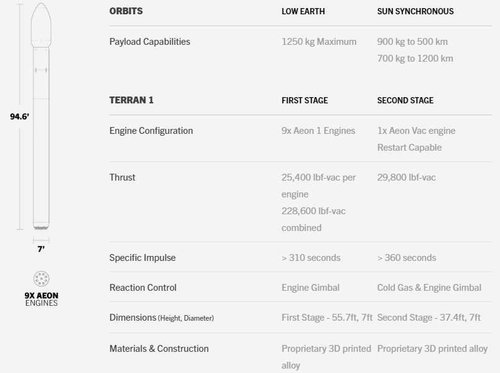
Task: Select the LOW EARTH column header
Action: 303,11
